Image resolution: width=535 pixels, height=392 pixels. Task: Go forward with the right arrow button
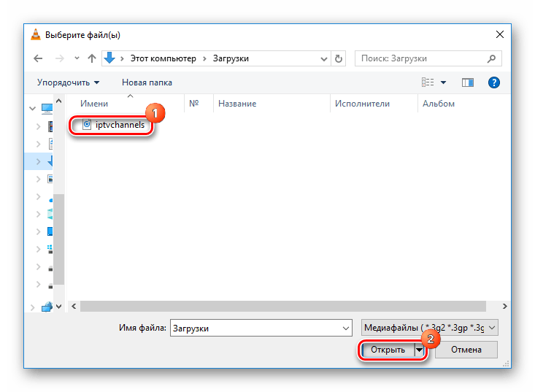[x=60, y=58]
